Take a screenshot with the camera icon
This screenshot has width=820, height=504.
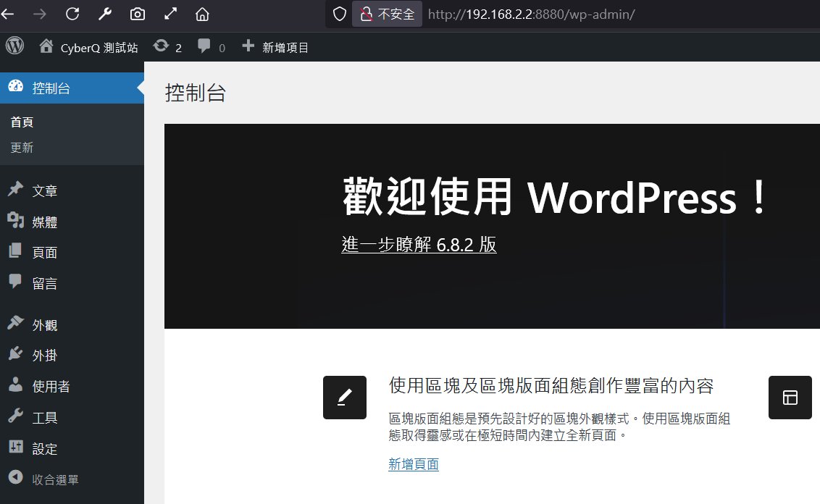(138, 14)
